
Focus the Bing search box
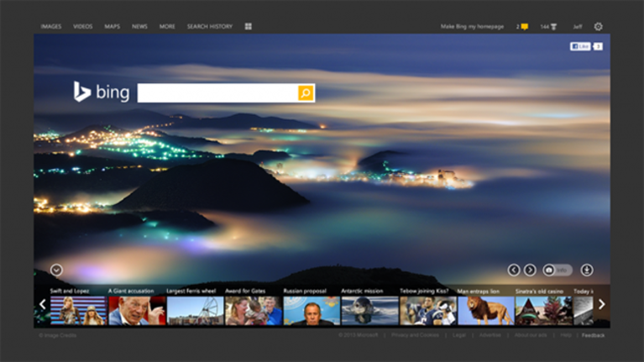click(217, 93)
